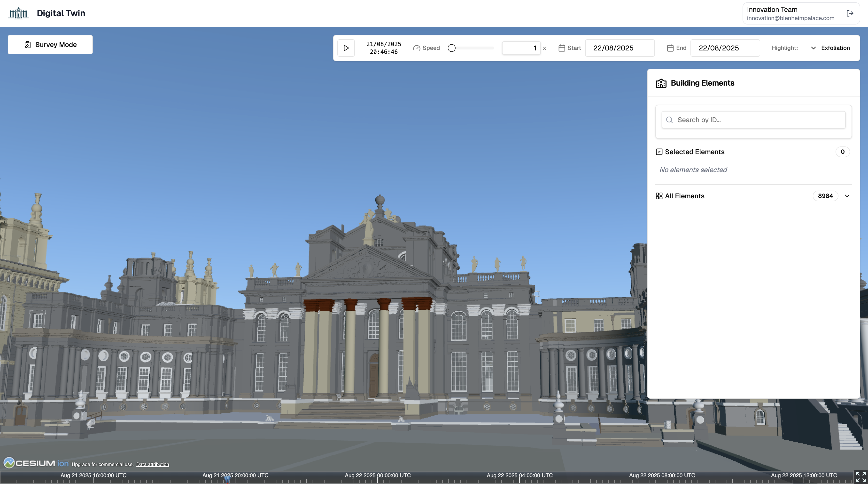Click the Selected Elements checkbox icon
Image resolution: width=868 pixels, height=484 pixels.
pyautogui.click(x=659, y=152)
